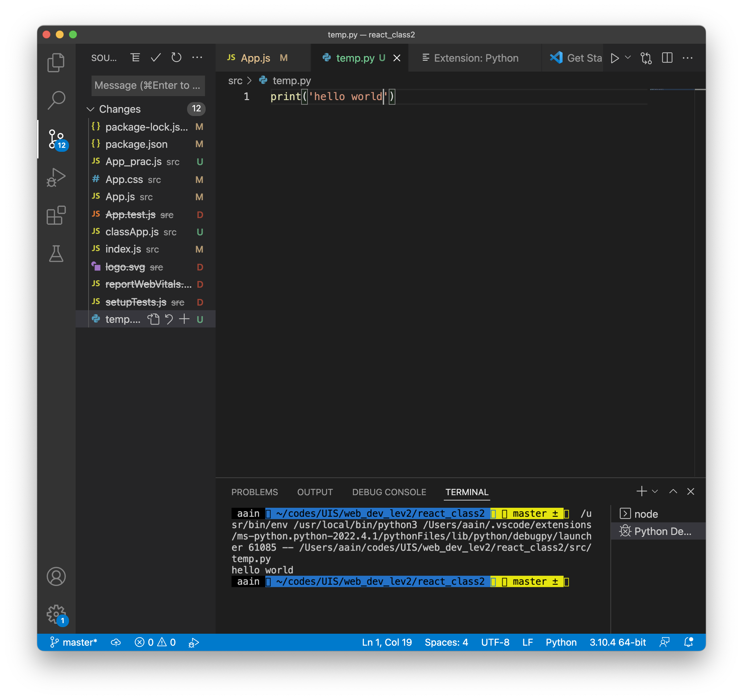
Task: Refresh the source control list
Action: tap(176, 58)
